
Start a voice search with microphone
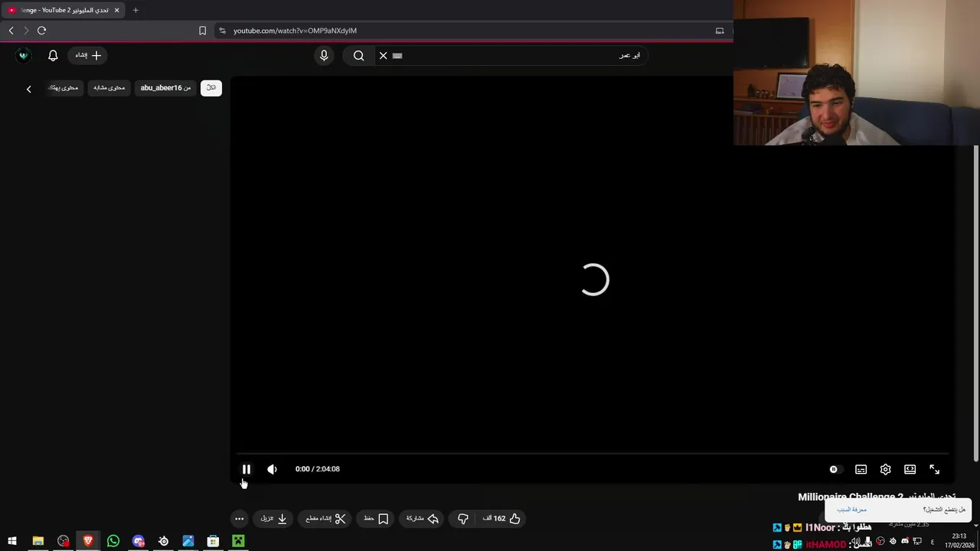(x=324, y=55)
